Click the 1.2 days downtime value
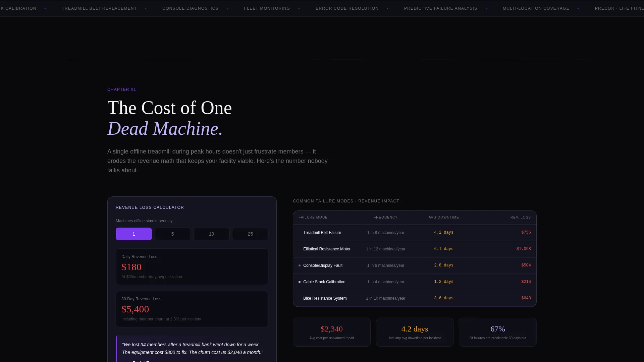This screenshot has height=362, width=644. tap(443, 282)
